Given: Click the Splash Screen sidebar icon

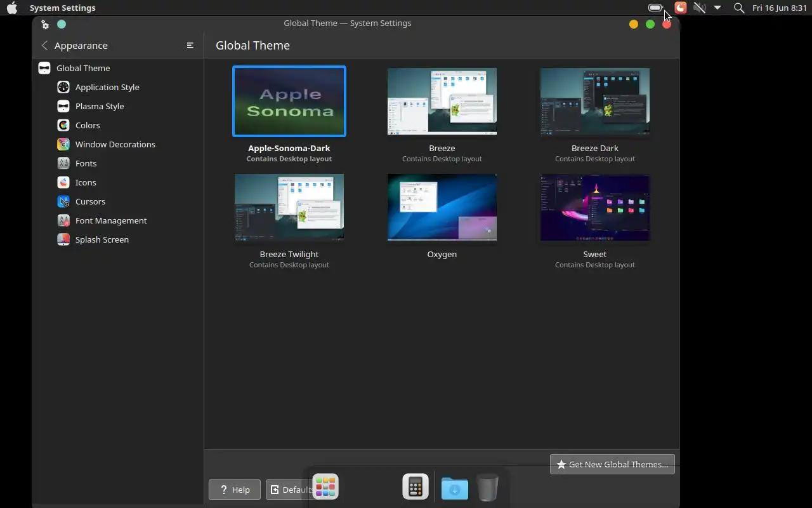Looking at the screenshot, I should point(63,239).
